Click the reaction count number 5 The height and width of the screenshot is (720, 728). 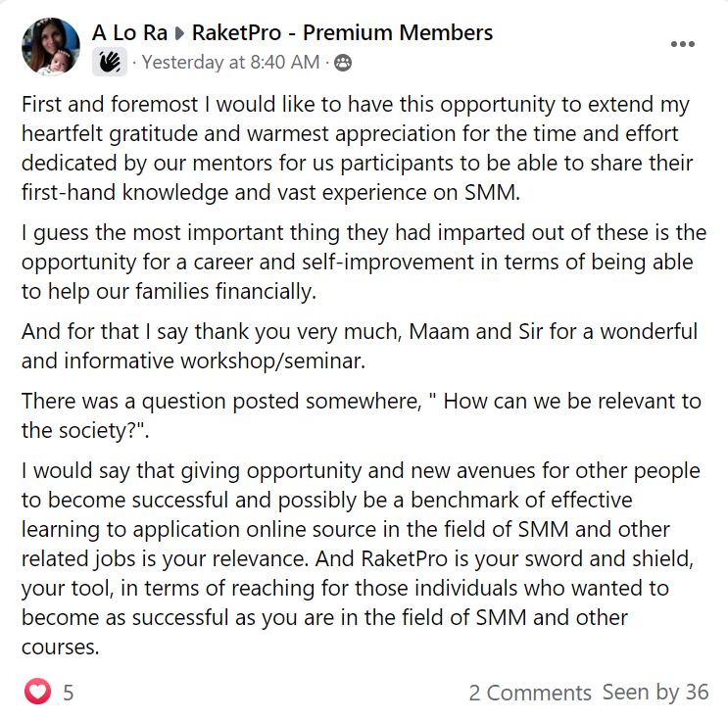coord(69,693)
